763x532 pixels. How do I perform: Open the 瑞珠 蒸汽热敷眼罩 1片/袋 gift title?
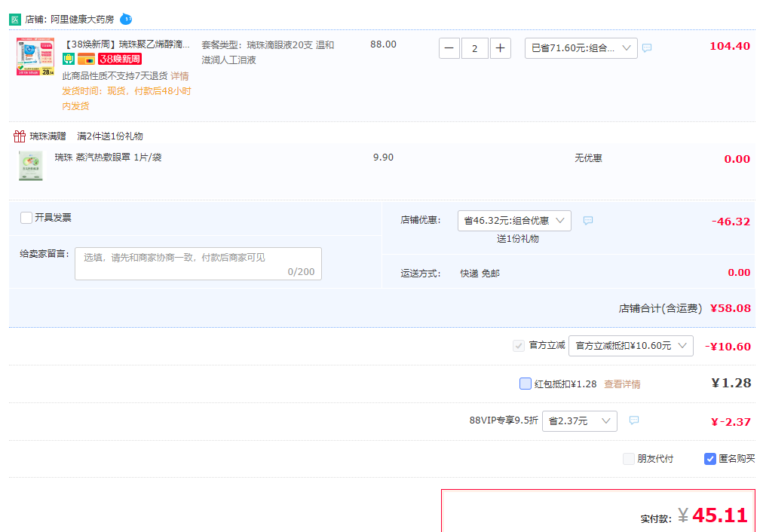click(108, 157)
